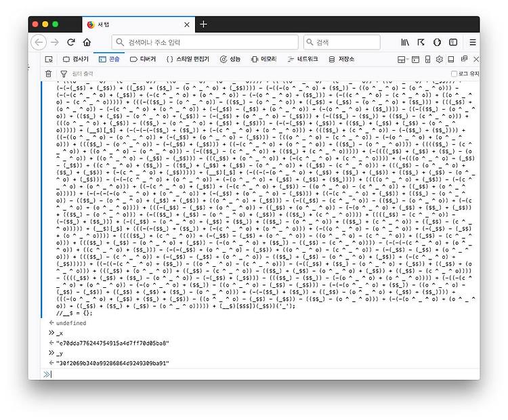The width and height of the screenshot is (508, 420).
Task: Clear console with trash icon
Action: coord(48,74)
